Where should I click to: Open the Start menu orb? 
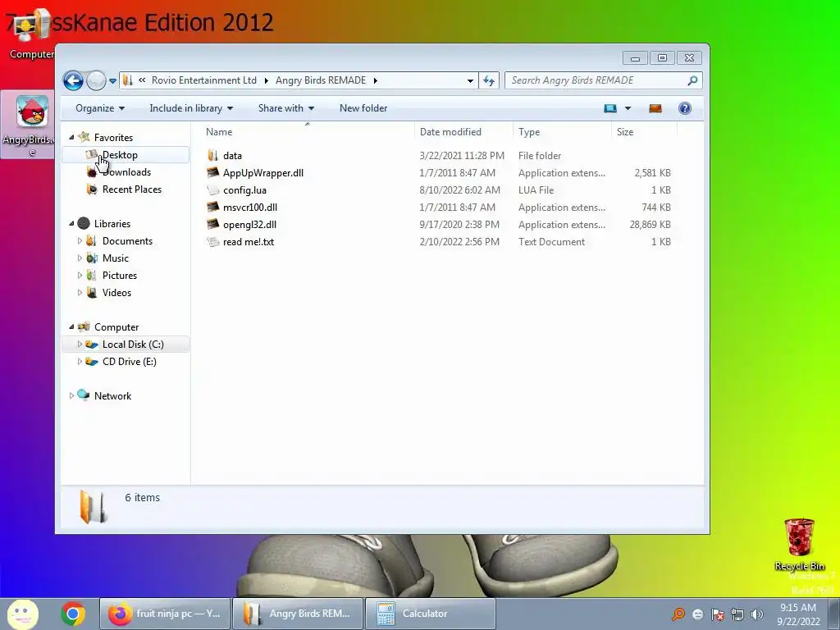click(x=22, y=614)
